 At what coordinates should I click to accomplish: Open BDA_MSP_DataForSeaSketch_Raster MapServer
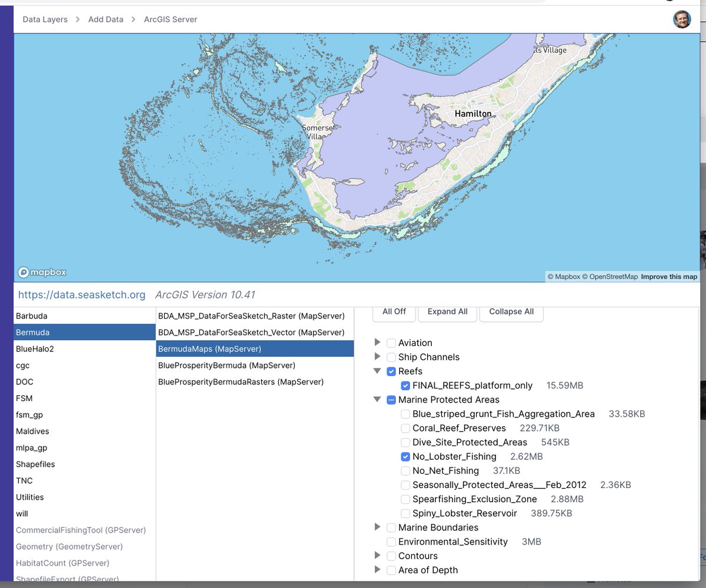coord(255,316)
